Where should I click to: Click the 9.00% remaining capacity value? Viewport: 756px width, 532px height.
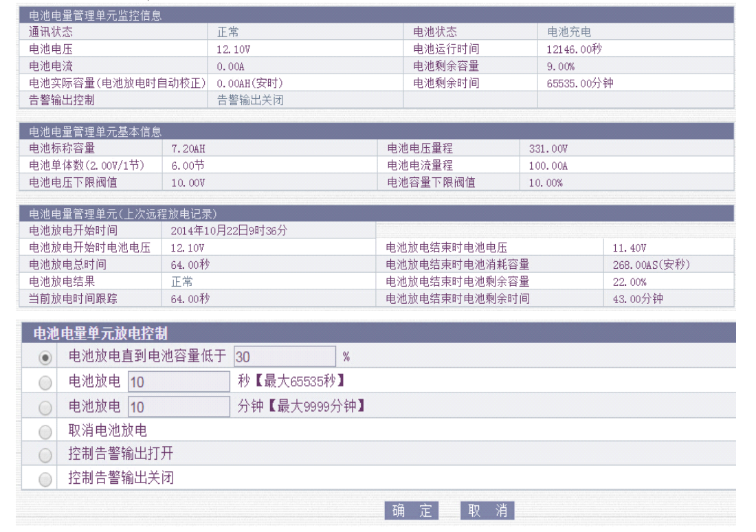click(x=561, y=67)
